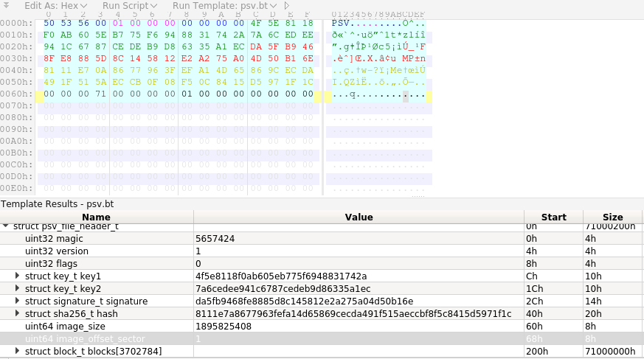Click the splitter handle above Template Results

pos(418,197)
